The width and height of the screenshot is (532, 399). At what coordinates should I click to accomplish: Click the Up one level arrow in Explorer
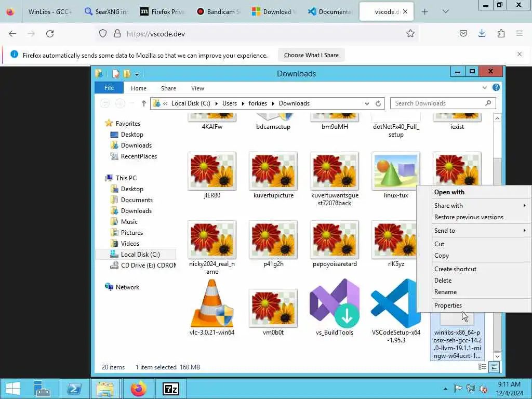143,103
